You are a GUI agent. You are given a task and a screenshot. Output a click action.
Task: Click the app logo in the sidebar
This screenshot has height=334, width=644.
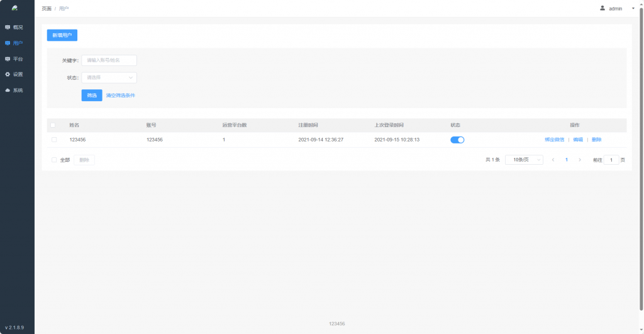pyautogui.click(x=14, y=8)
